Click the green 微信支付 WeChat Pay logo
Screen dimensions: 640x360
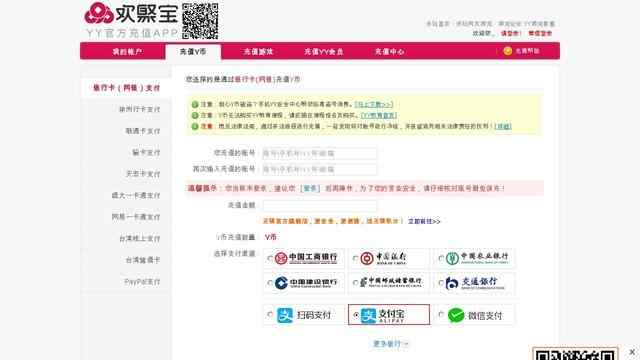[475, 315]
